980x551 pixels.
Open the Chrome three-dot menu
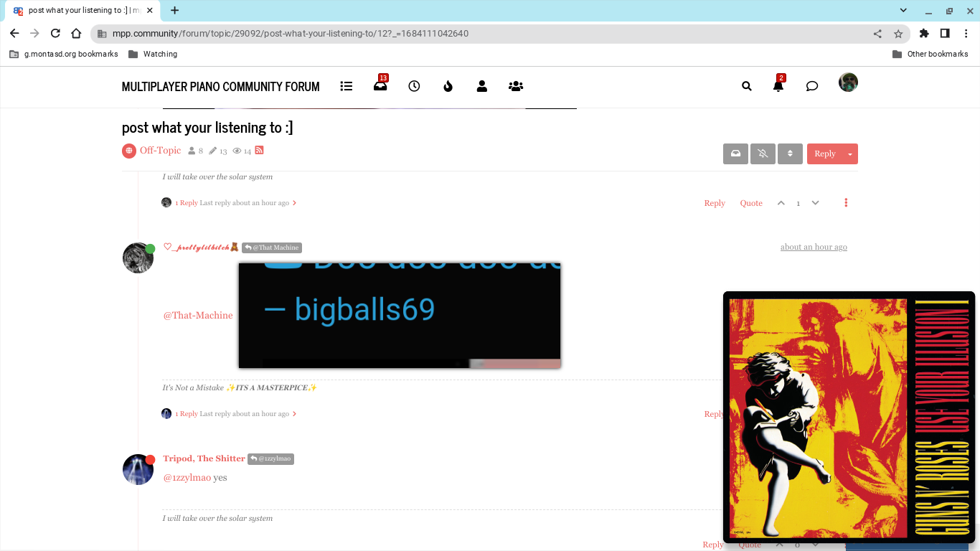click(966, 33)
